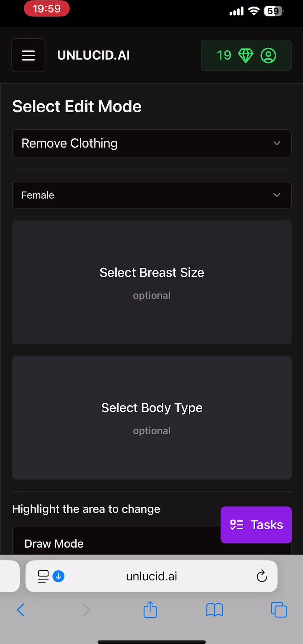Click the forward navigation arrow
303x644 pixels.
[x=86, y=610]
